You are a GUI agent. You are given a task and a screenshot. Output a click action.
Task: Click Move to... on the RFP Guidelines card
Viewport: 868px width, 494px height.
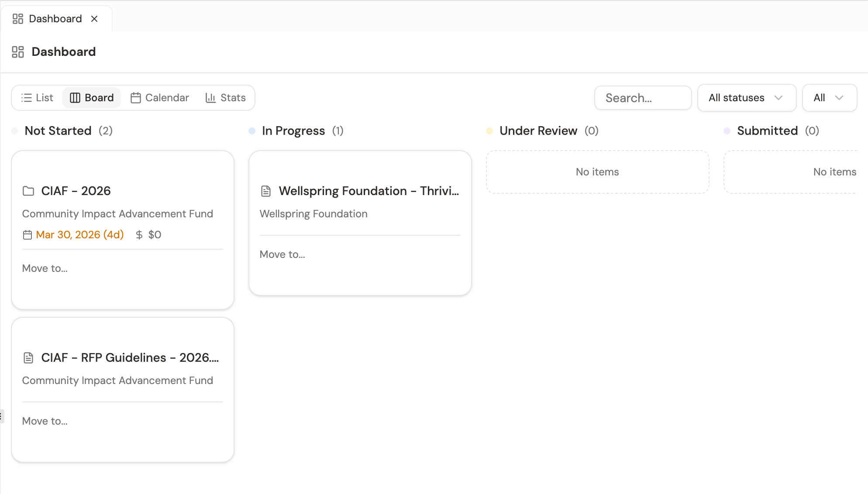45,421
